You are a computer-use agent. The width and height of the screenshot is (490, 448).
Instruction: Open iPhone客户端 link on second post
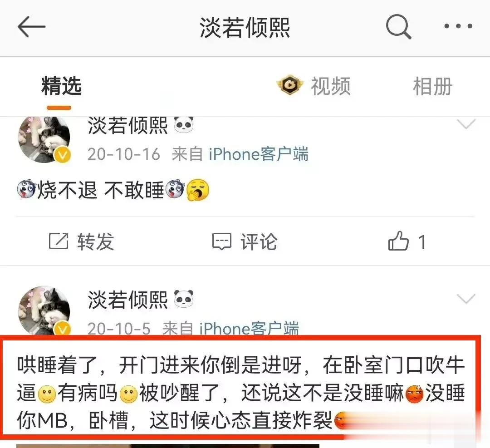(x=249, y=328)
